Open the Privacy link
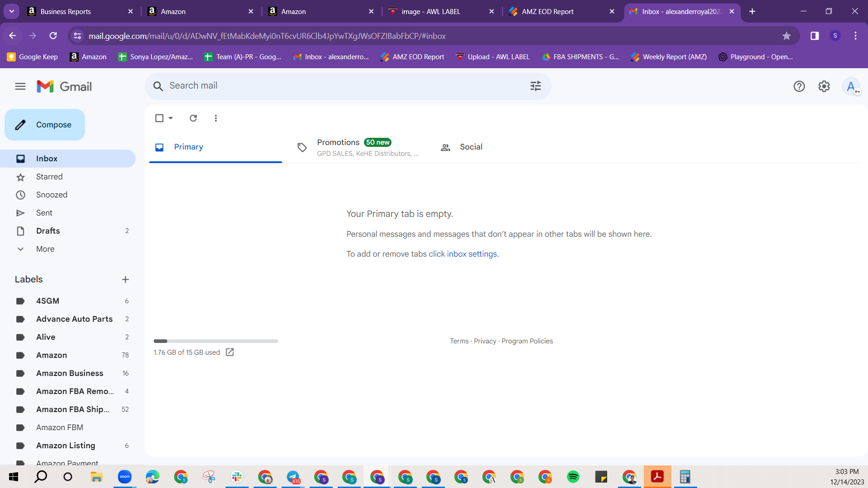This screenshot has height=488, width=868. (x=485, y=341)
